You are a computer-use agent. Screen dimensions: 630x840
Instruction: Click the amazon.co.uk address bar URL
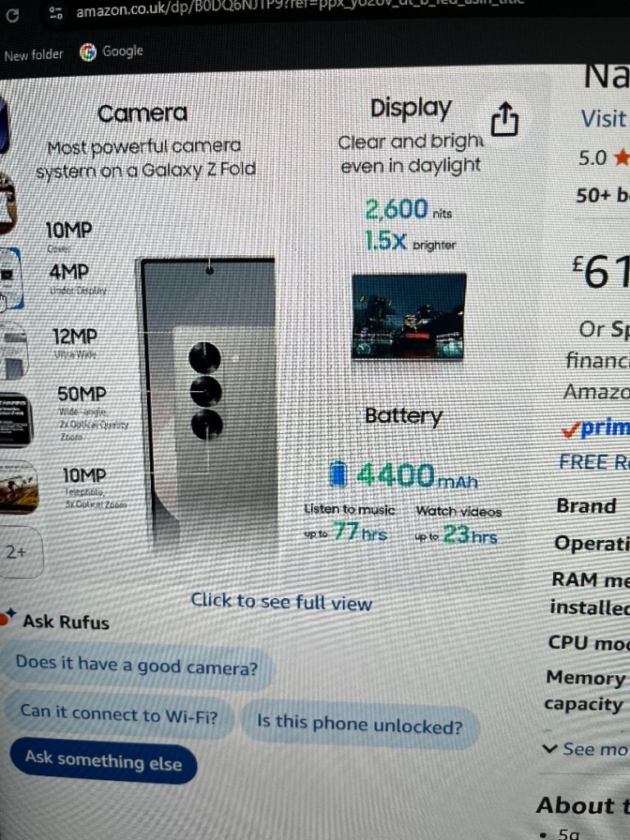click(x=300, y=10)
